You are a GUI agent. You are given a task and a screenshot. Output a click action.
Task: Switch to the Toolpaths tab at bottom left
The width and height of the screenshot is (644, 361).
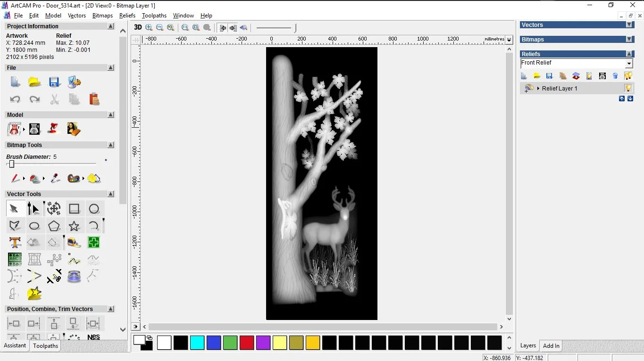tap(45, 346)
